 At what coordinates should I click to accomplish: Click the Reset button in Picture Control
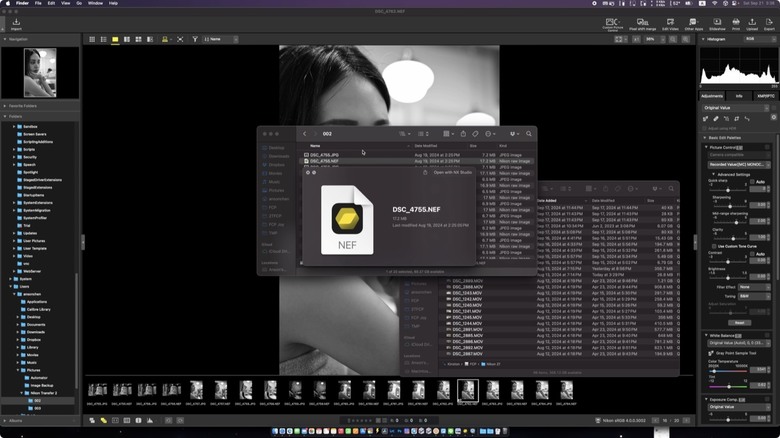click(739, 323)
